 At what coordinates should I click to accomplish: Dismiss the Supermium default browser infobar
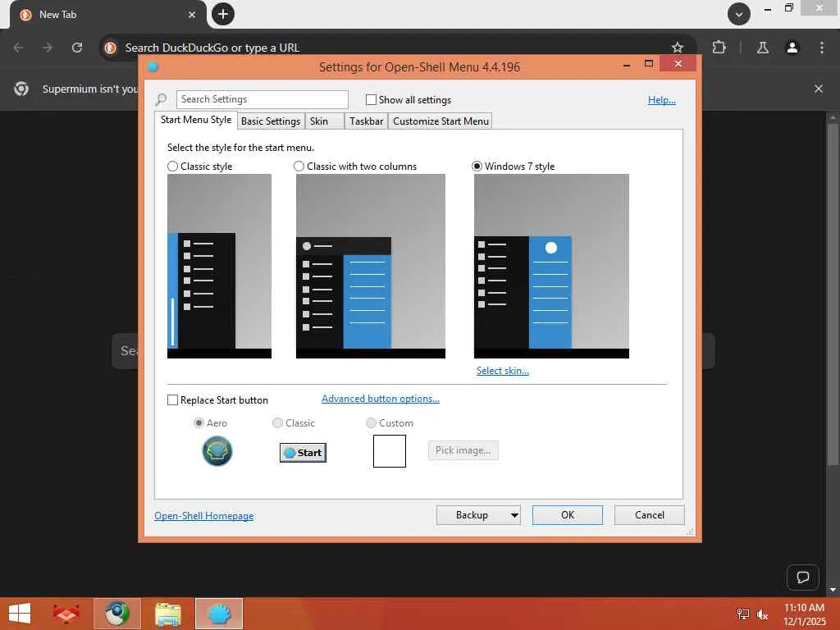click(819, 89)
